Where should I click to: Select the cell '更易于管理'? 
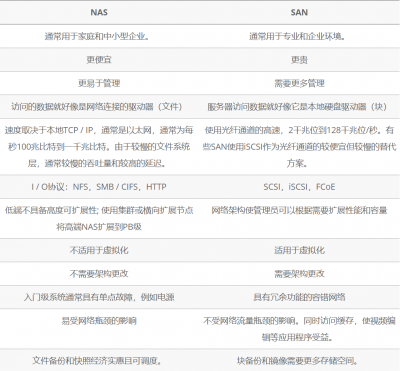(x=99, y=83)
